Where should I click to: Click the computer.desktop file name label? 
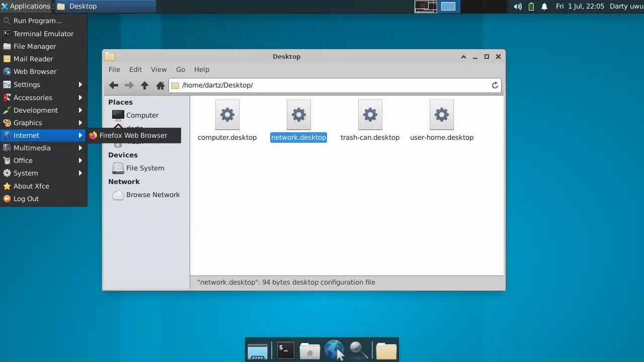coord(227,137)
